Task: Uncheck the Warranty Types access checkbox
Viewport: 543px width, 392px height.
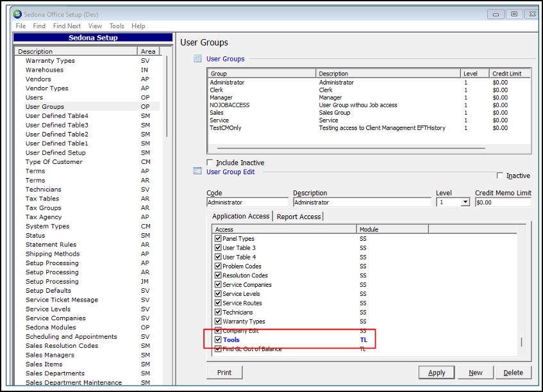Action: click(218, 321)
